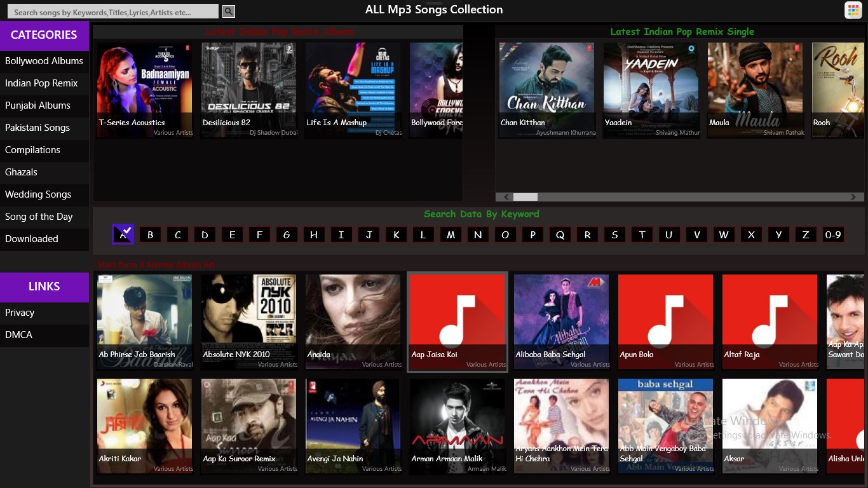868x488 pixels.
Task: Filter albums by 0-9 digits
Action: [833, 235]
